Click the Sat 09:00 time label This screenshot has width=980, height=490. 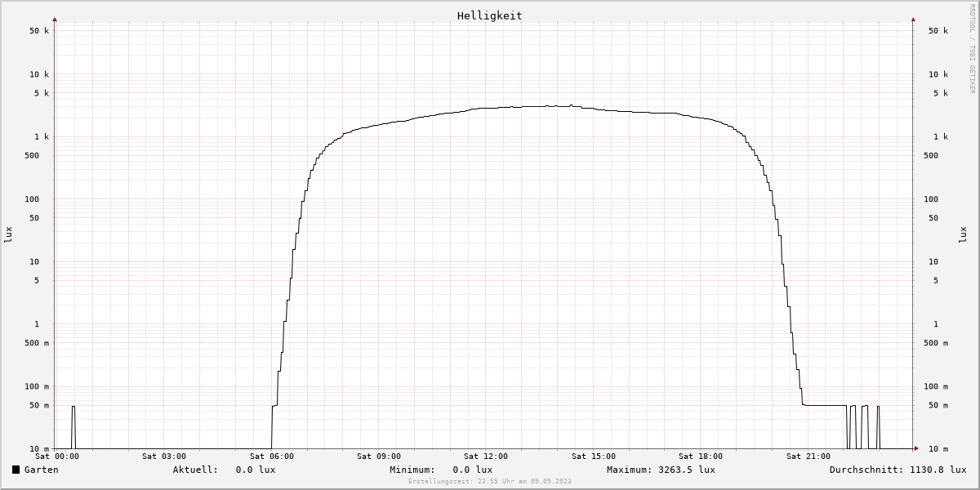pyautogui.click(x=379, y=457)
